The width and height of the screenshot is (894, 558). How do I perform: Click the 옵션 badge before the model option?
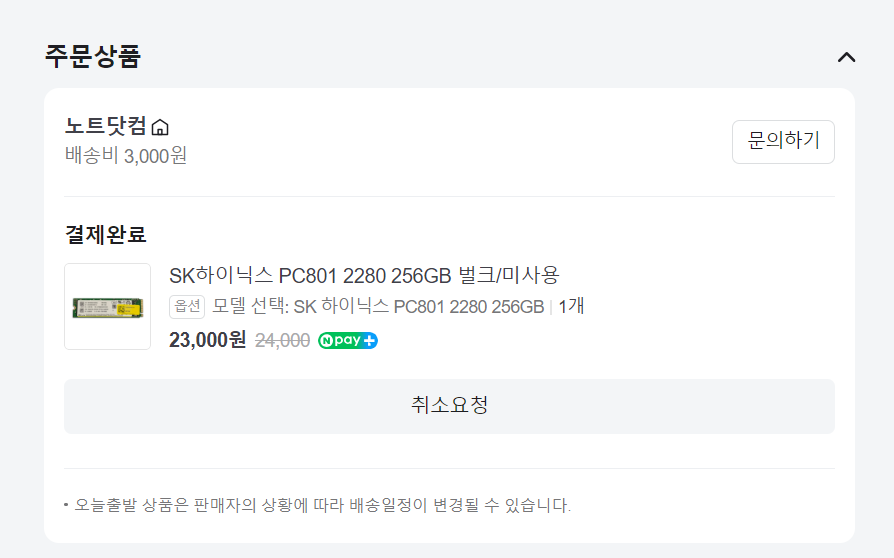coord(187,307)
